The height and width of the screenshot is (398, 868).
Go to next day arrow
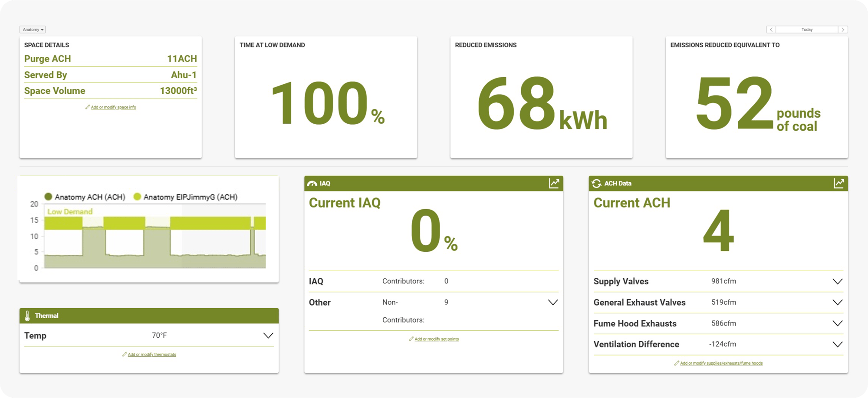coord(843,30)
